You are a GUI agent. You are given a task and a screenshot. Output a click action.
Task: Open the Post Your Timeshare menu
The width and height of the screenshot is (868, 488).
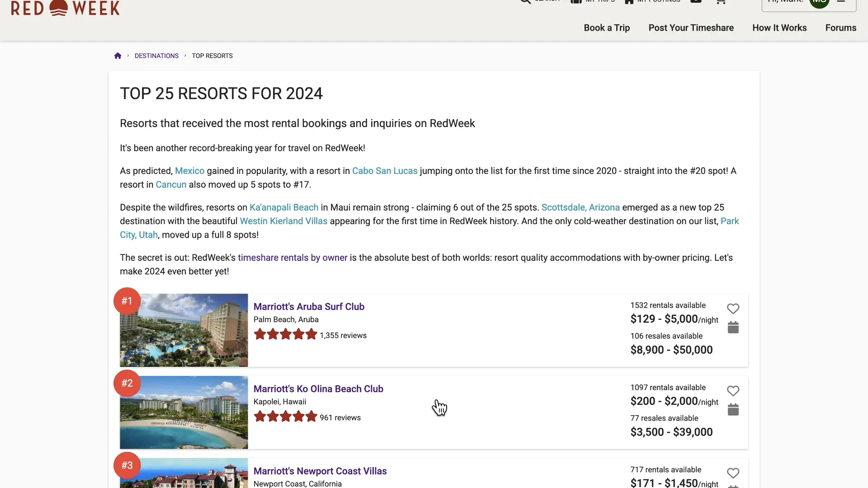click(x=691, y=28)
